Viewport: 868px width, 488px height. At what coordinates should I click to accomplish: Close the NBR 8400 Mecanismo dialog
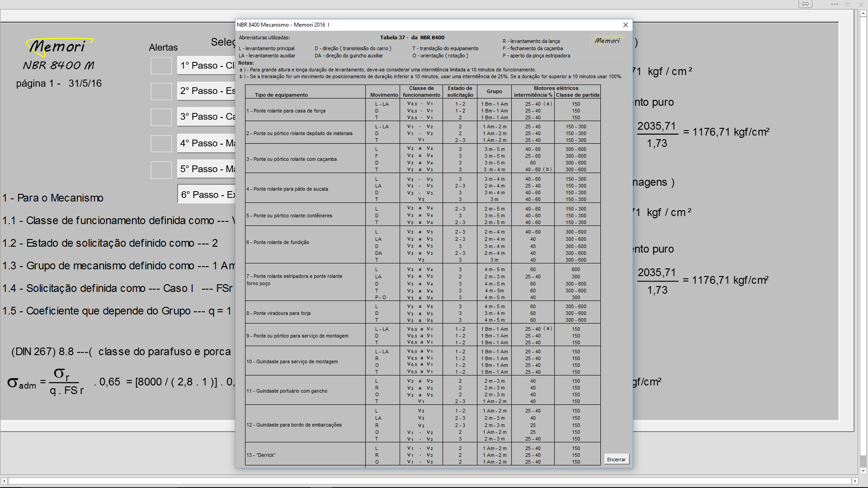point(625,25)
